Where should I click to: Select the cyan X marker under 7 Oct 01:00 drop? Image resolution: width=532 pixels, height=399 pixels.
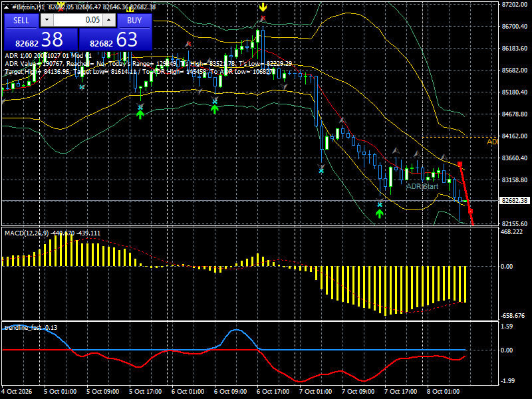pos(321,171)
